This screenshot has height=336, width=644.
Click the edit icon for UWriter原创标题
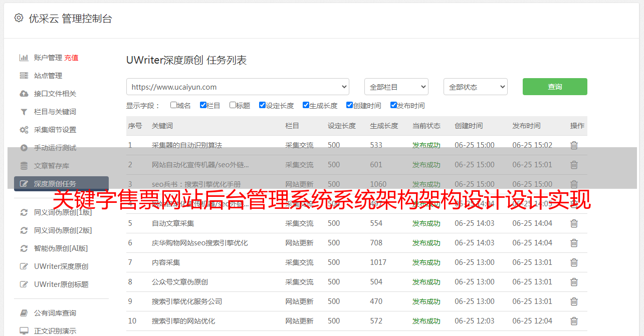(x=24, y=284)
